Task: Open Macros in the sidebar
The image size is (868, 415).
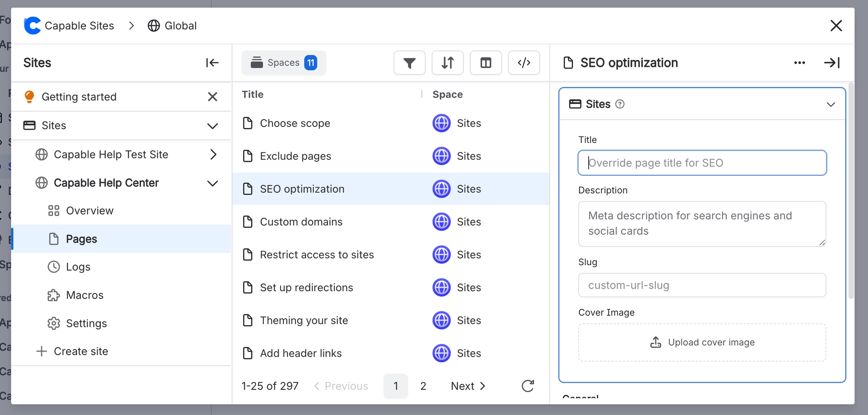Action: (121, 295)
